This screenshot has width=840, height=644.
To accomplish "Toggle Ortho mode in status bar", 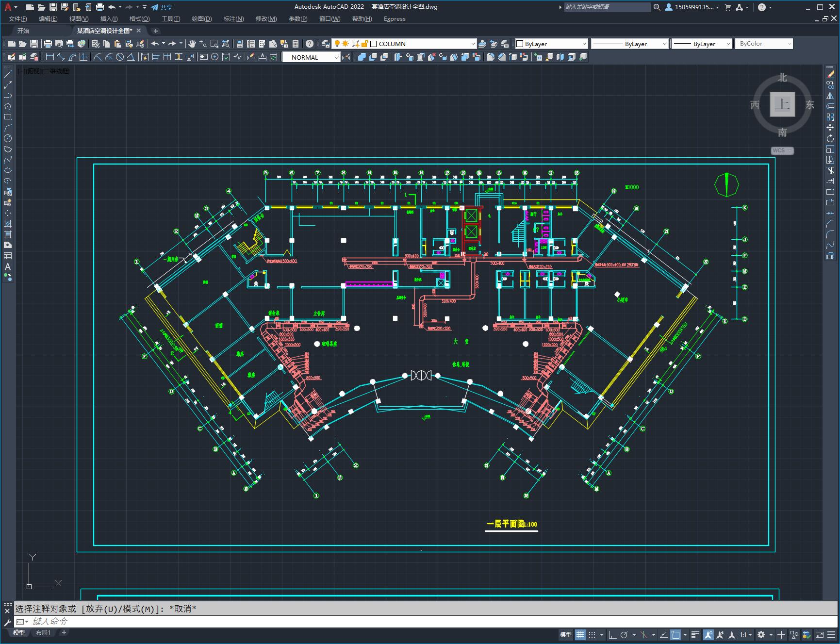I will tap(612, 634).
